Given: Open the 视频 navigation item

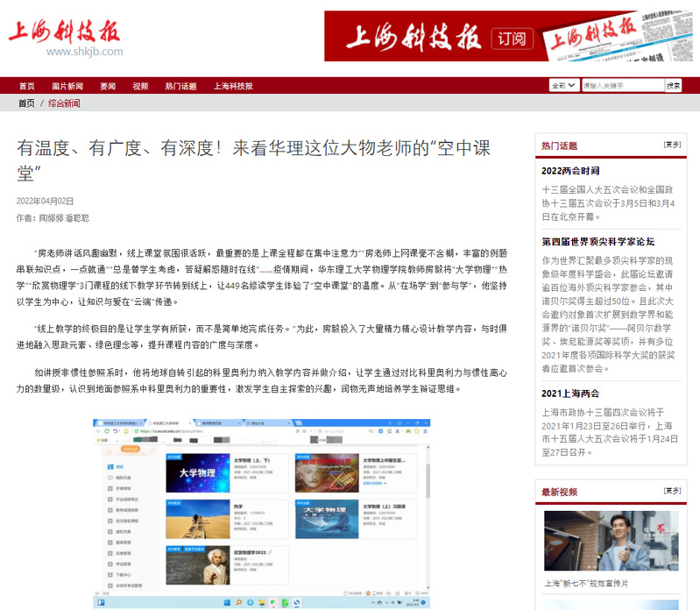Looking at the screenshot, I should pos(140,86).
